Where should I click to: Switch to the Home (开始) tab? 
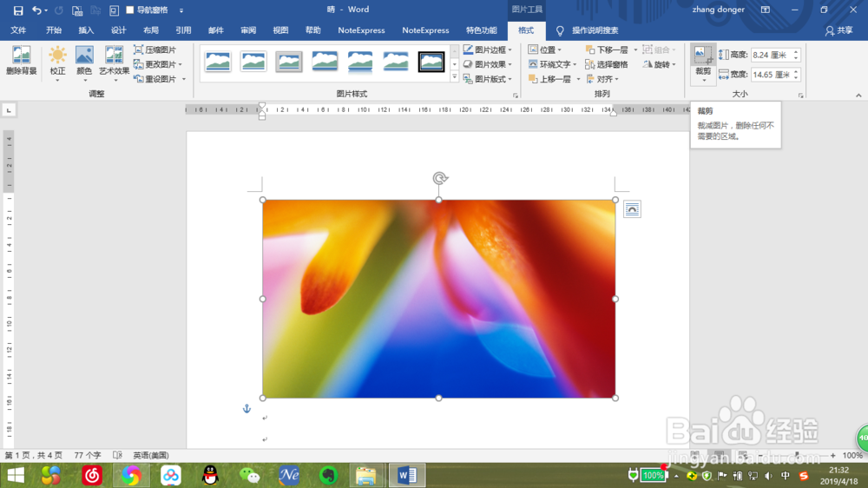pyautogui.click(x=54, y=30)
